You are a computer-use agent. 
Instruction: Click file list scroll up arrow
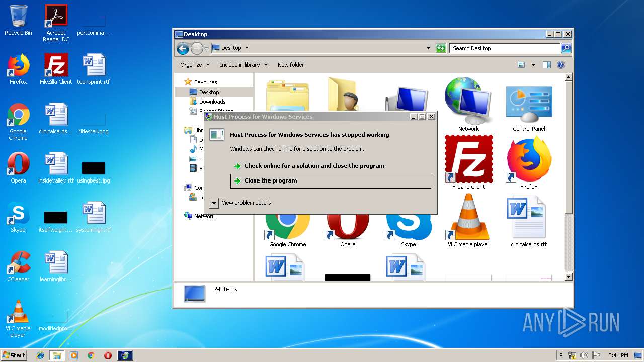pos(569,77)
